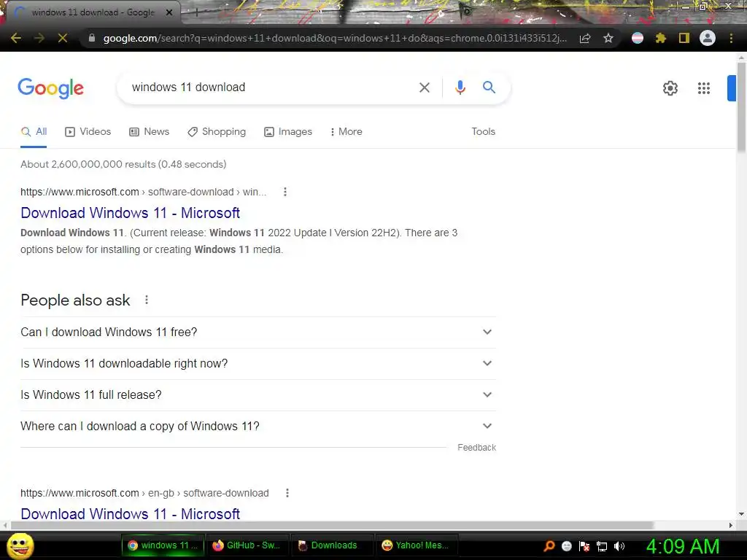Click the tray magnifier search icon
Screen dimensions: 747x560
[549, 545]
